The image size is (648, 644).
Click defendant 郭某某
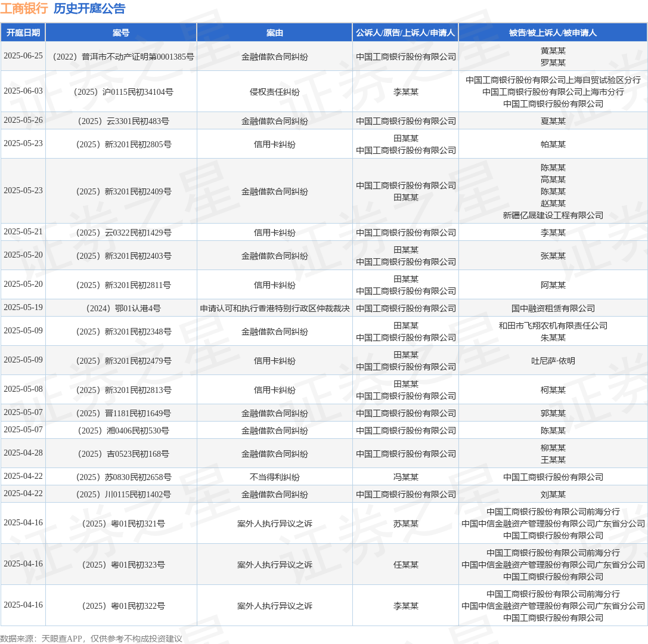553,413
